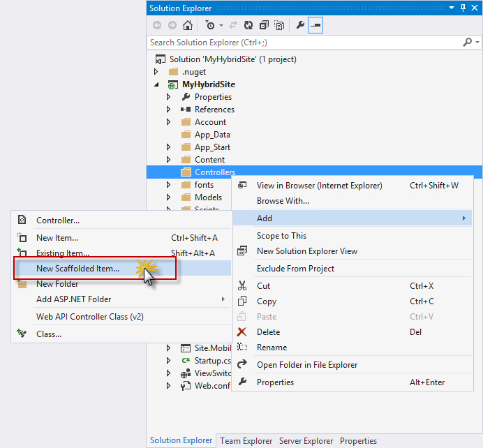The height and width of the screenshot is (448, 483).
Task: Click the Back navigation arrow in the toolbar
Action: 157,25
